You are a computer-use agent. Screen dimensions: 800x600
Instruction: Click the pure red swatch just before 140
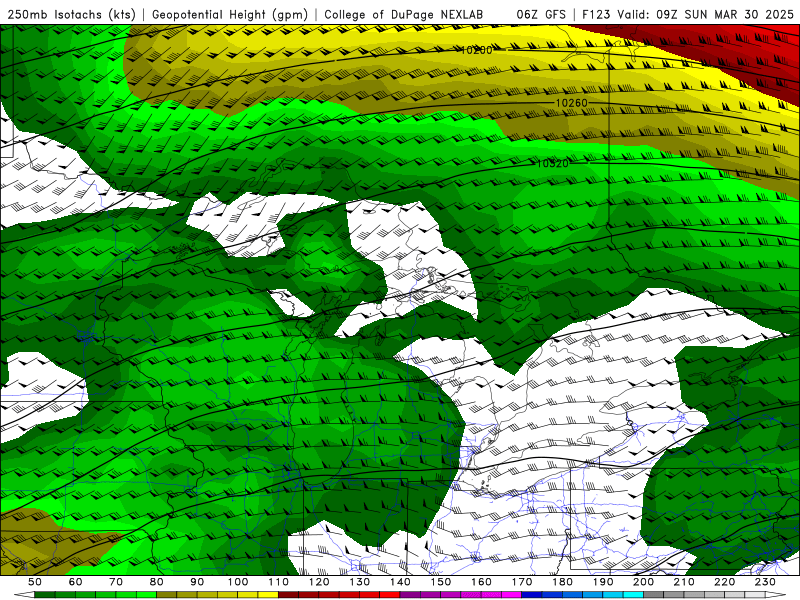(390, 595)
